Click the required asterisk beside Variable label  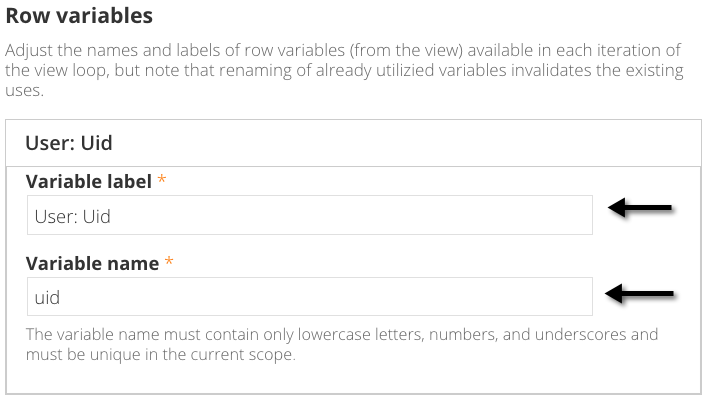pos(162,182)
